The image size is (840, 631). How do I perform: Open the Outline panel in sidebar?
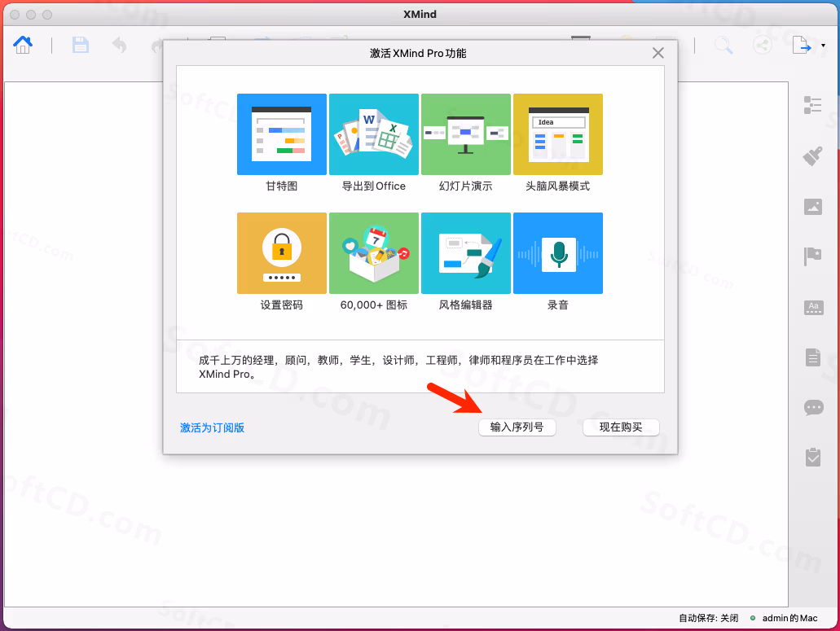coord(812,105)
